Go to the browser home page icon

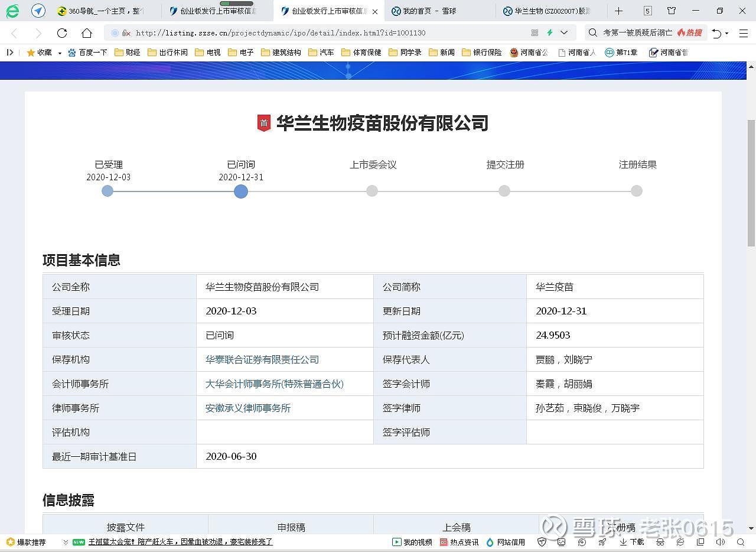[x=86, y=33]
